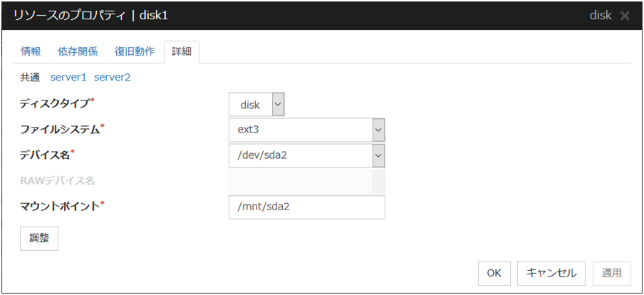Click into the ext3 file system text field
Viewport: 644px width, 295px height.
tap(300, 130)
